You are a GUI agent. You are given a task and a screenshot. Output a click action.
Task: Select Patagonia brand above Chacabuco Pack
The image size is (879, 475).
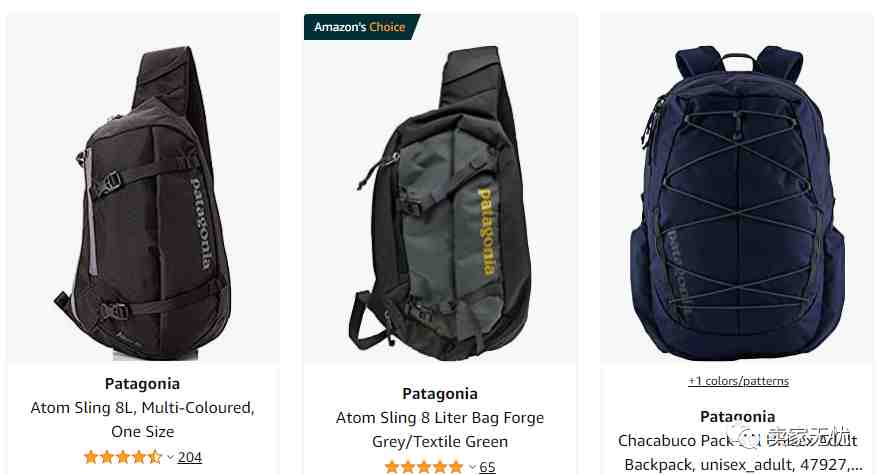[738, 417]
